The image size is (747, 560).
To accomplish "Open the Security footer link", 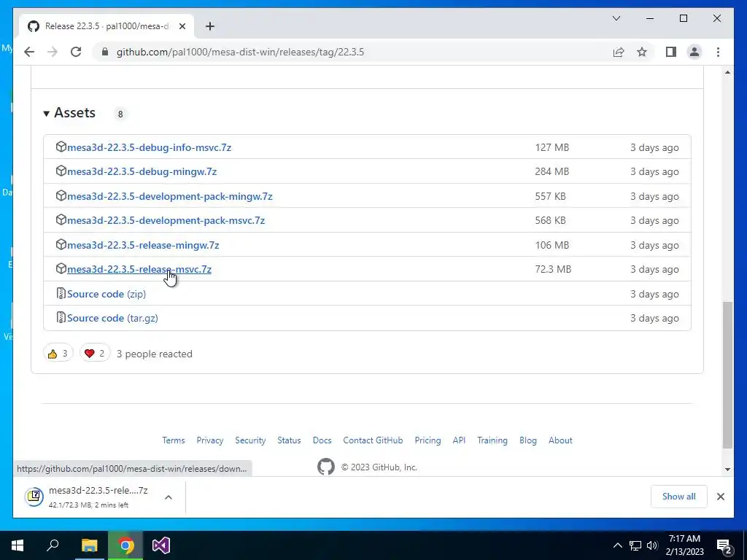I will point(250,440).
